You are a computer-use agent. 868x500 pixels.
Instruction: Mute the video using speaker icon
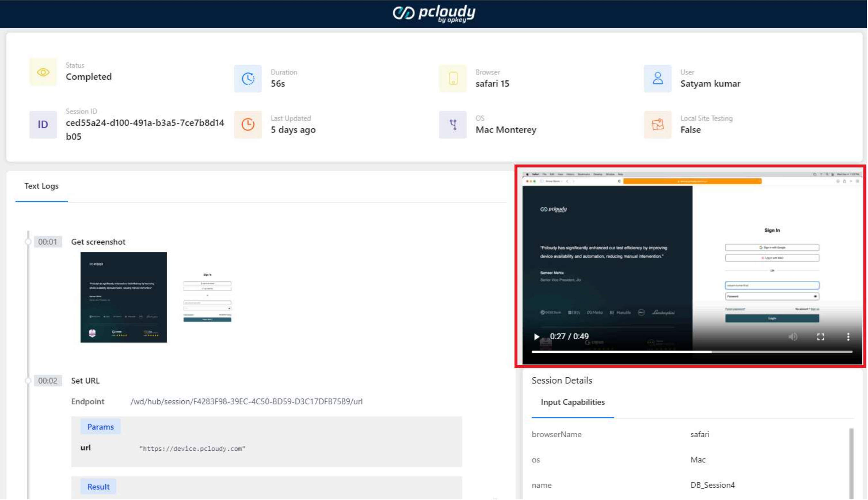coord(792,337)
